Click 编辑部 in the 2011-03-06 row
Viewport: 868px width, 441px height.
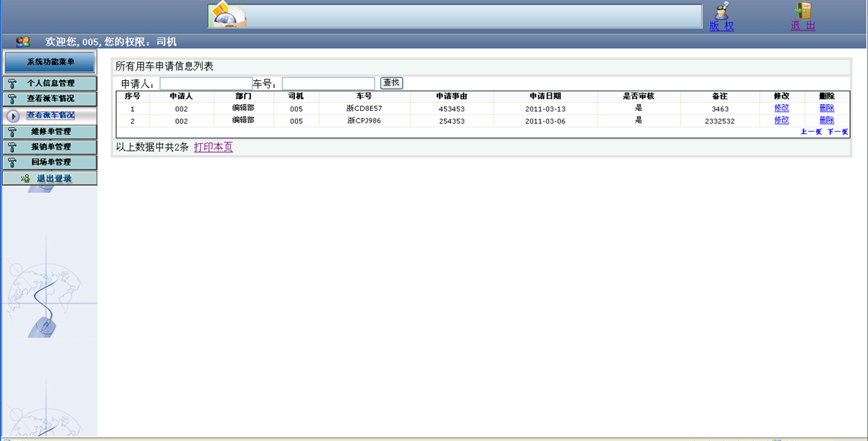243,120
